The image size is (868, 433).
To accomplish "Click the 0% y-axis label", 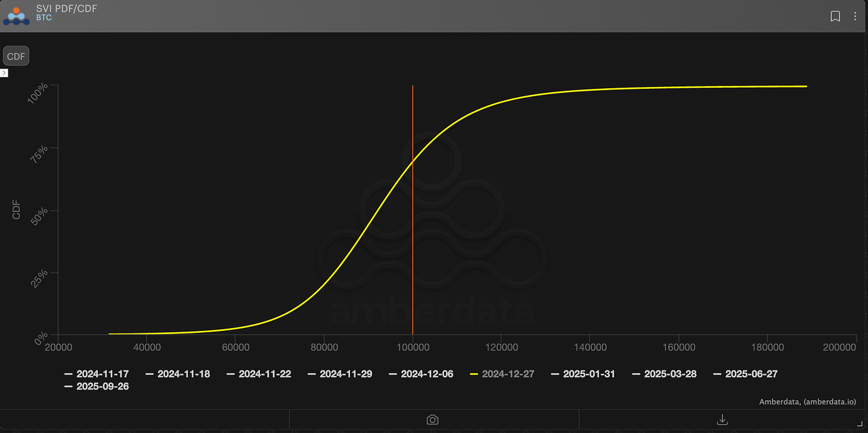I will (x=42, y=339).
